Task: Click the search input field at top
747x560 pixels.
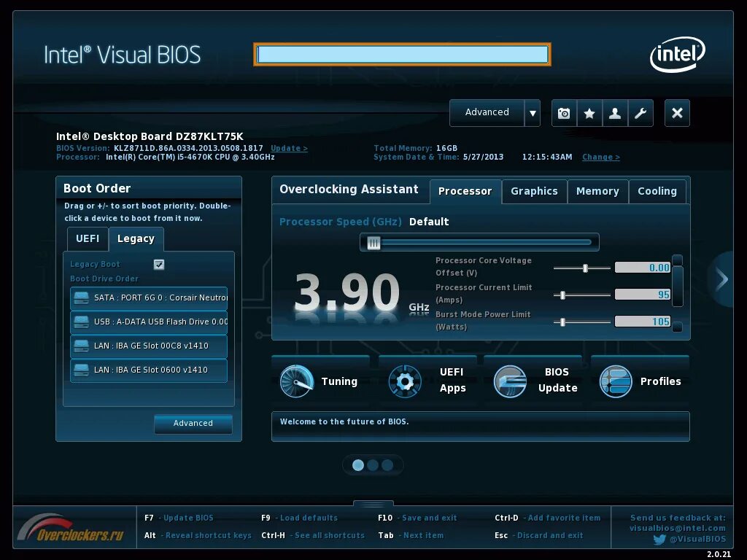Action: click(402, 54)
